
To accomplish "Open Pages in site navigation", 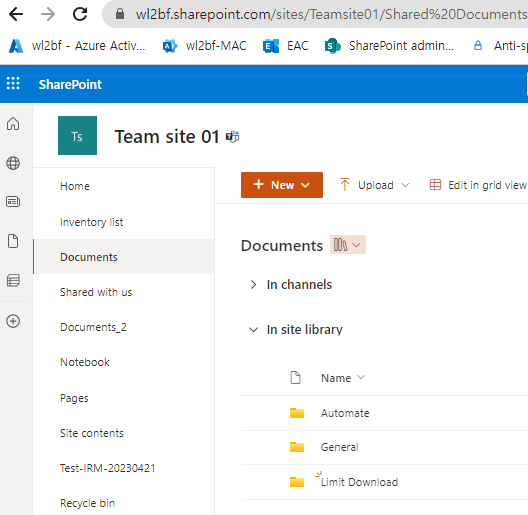I will click(74, 398).
